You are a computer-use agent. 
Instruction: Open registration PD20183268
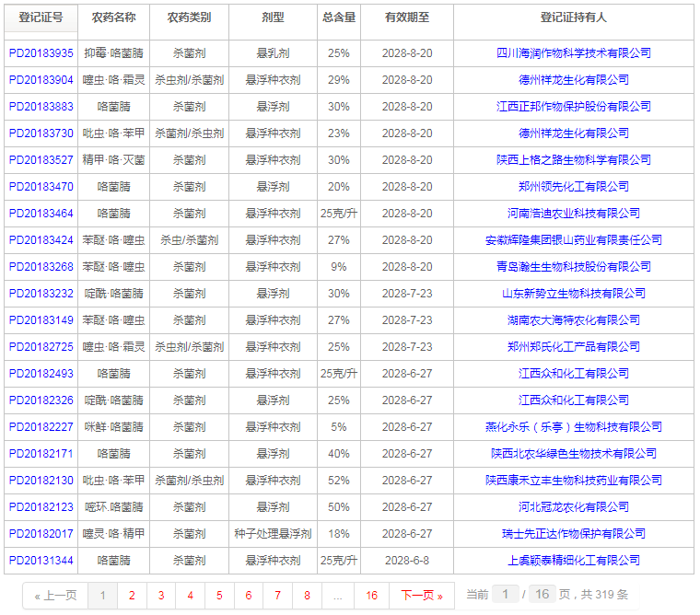click(41, 267)
